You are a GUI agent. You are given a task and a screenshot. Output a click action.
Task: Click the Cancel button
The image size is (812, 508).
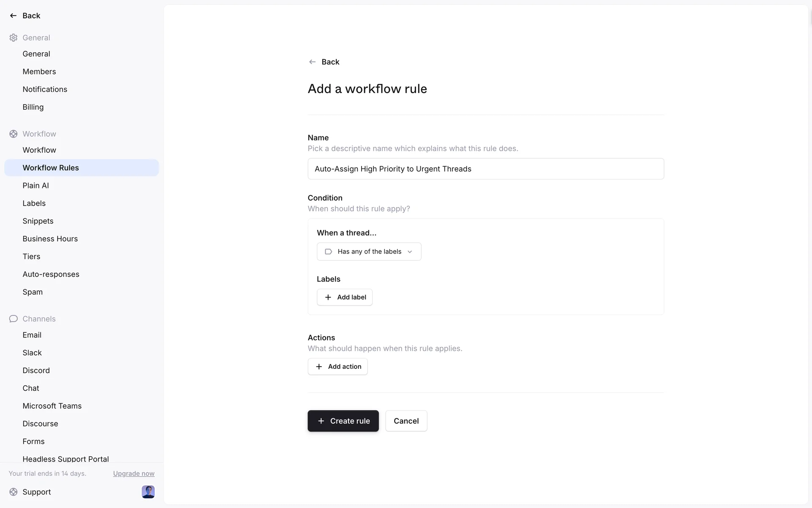406,421
